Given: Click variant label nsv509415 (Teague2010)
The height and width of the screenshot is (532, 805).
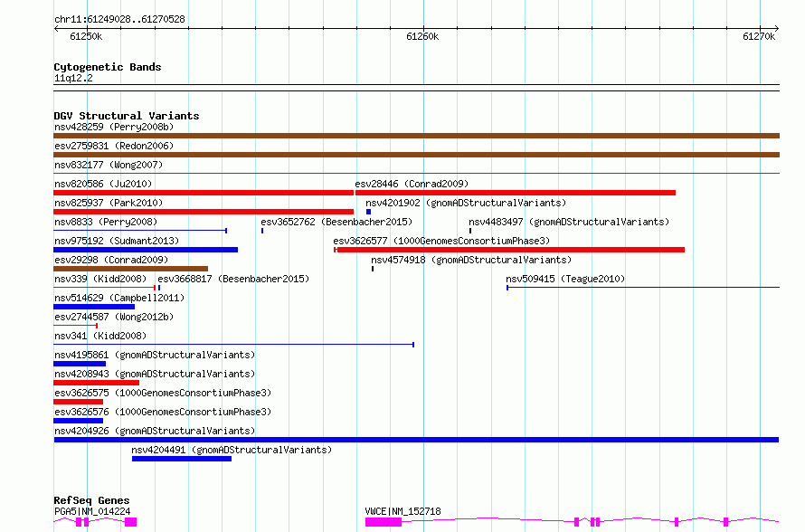Looking at the screenshot, I should click(565, 279).
